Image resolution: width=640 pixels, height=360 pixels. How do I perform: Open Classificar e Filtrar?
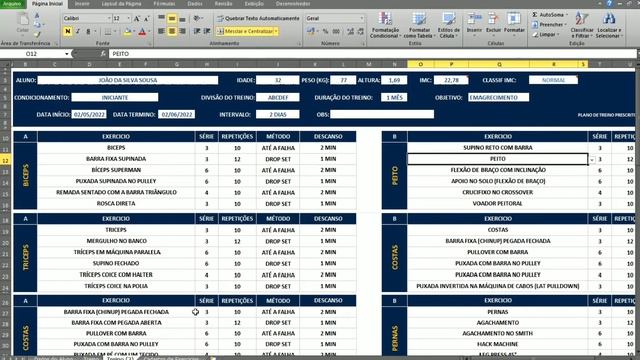(582, 25)
